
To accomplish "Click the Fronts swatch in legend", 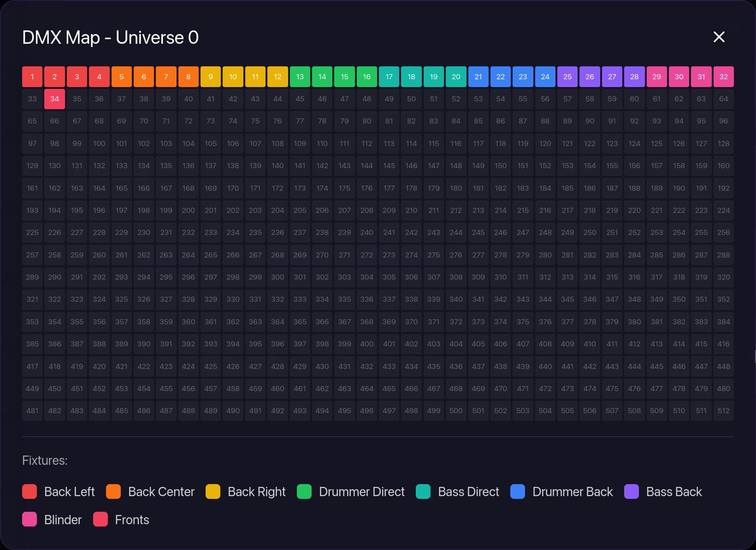I will tap(100, 519).
